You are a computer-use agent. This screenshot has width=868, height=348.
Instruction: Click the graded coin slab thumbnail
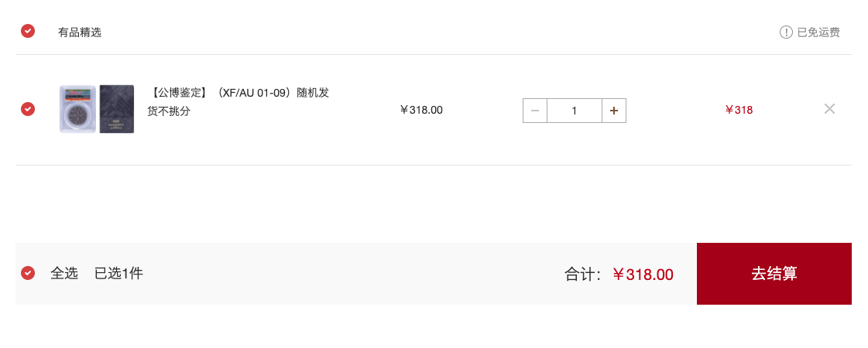pyautogui.click(x=78, y=109)
